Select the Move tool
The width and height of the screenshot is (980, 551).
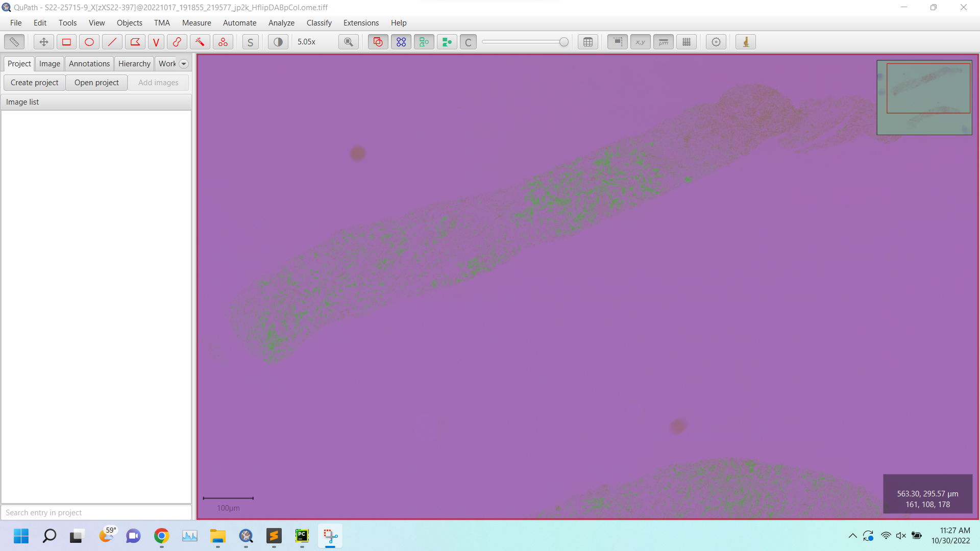[x=43, y=42]
